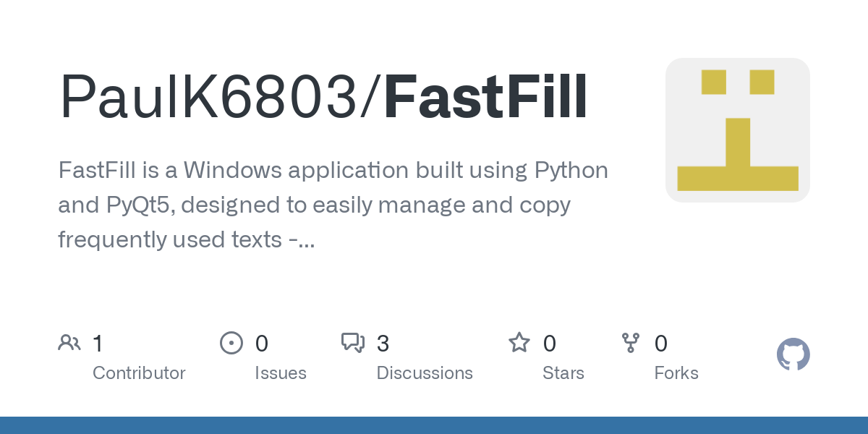868x434 pixels.
Task: Click the blue bar along the bottom
Action: point(434,425)
